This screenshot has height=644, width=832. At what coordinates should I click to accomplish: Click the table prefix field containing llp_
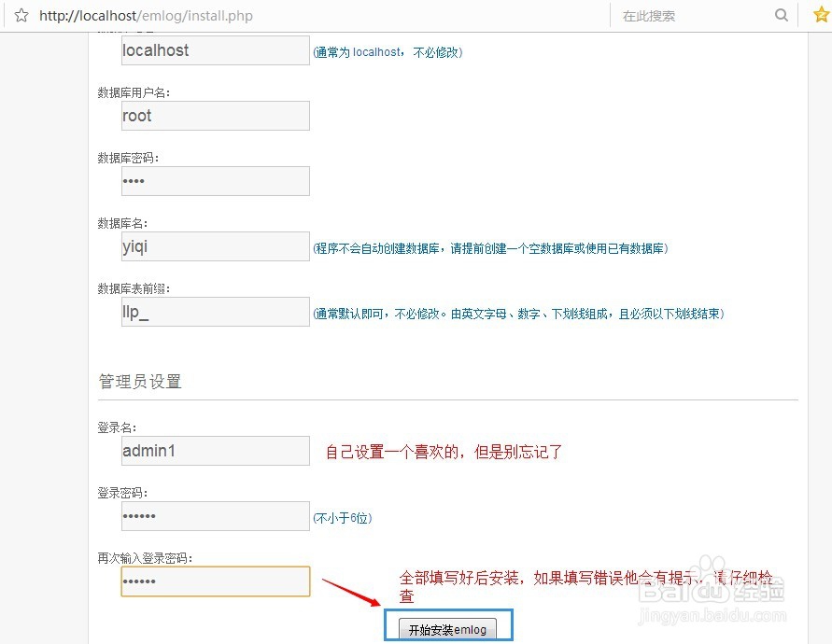[216, 312]
